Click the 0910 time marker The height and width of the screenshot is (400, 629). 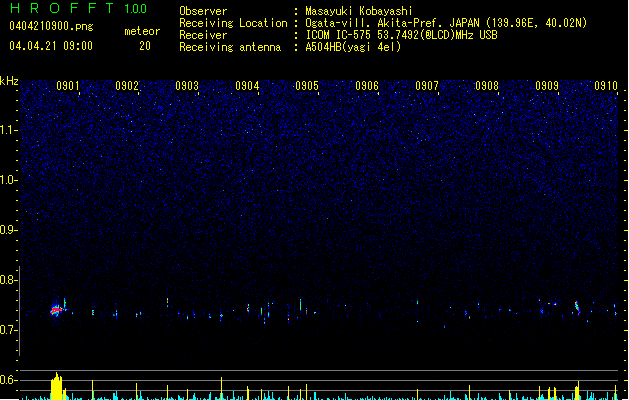click(x=606, y=86)
